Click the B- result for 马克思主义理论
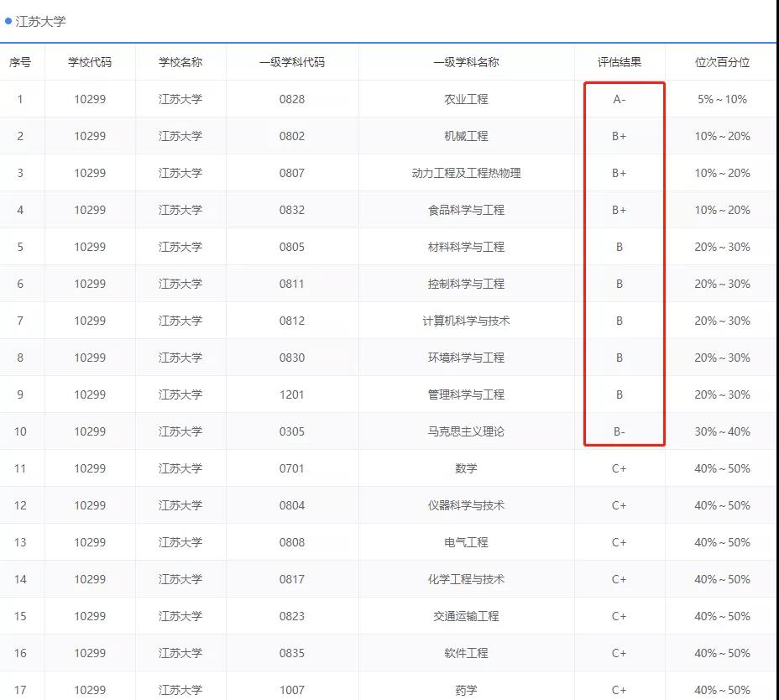 620,431
